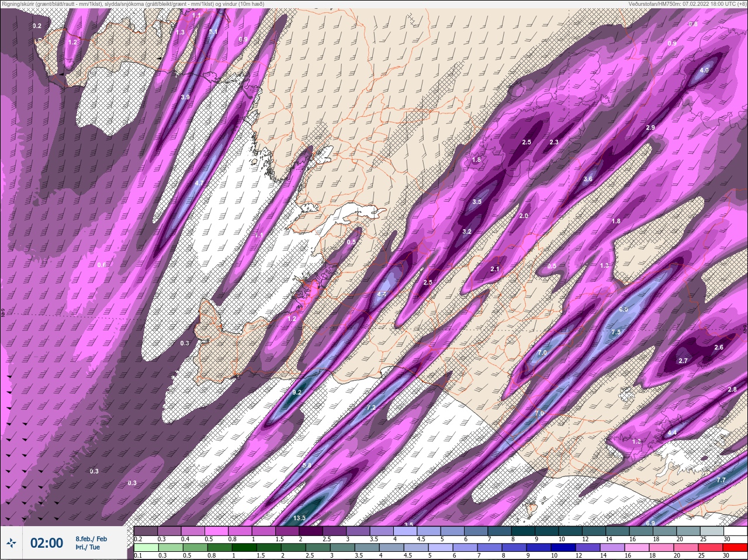The height and width of the screenshot is (560, 748).
Task: Select the pale green 0.1 swatch in the rain scale
Action: pos(145,548)
